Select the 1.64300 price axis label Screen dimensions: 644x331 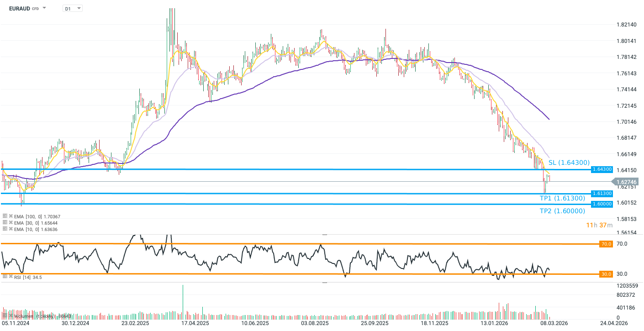602,169
